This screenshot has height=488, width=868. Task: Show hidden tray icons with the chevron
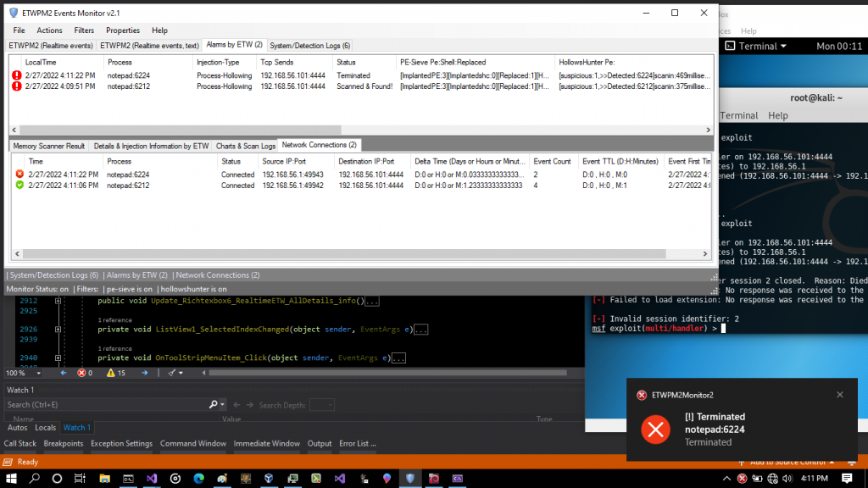pos(726,479)
